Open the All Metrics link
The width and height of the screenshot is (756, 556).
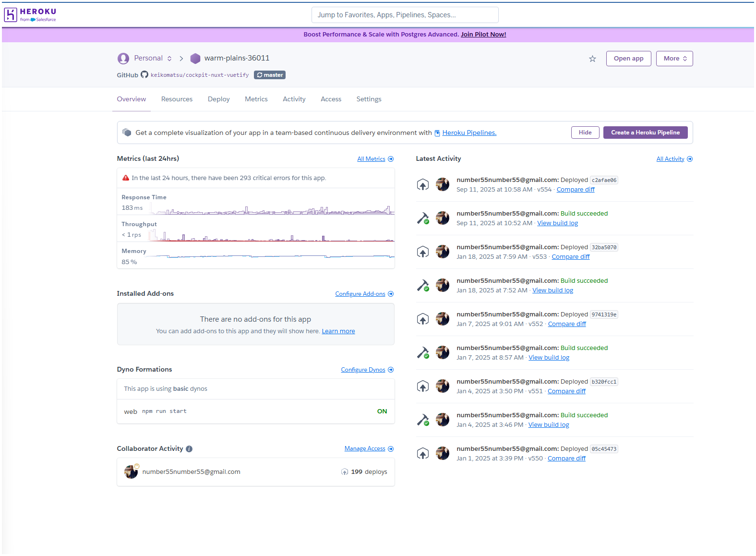pos(371,159)
